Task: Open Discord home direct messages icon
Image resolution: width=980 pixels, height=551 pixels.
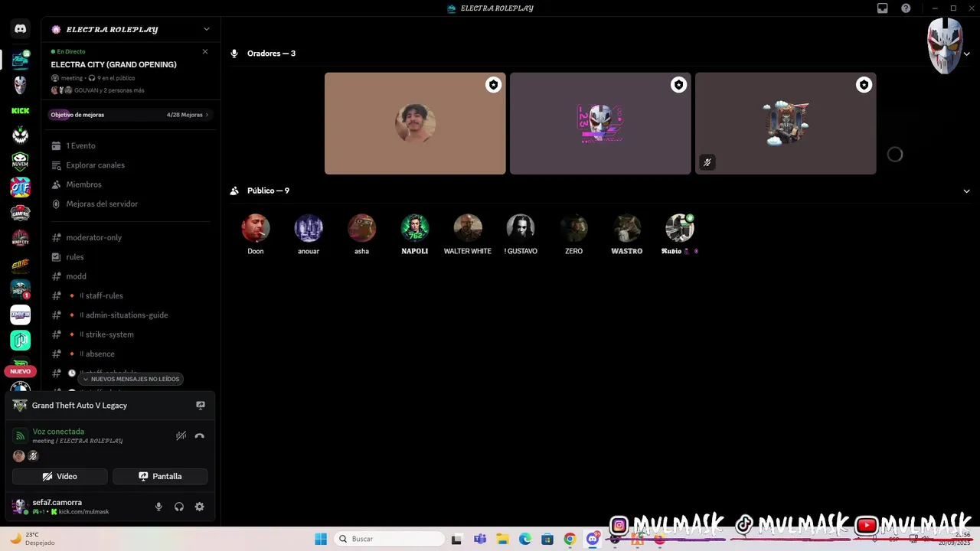Action: click(x=21, y=29)
